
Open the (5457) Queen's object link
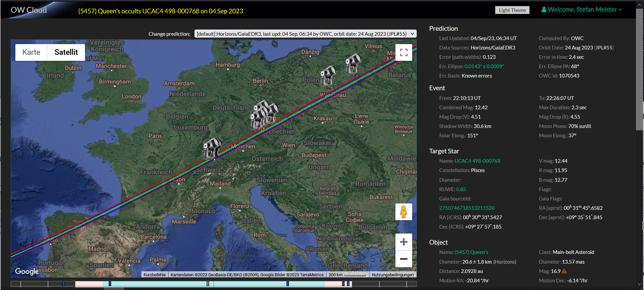pyautogui.click(x=471, y=252)
